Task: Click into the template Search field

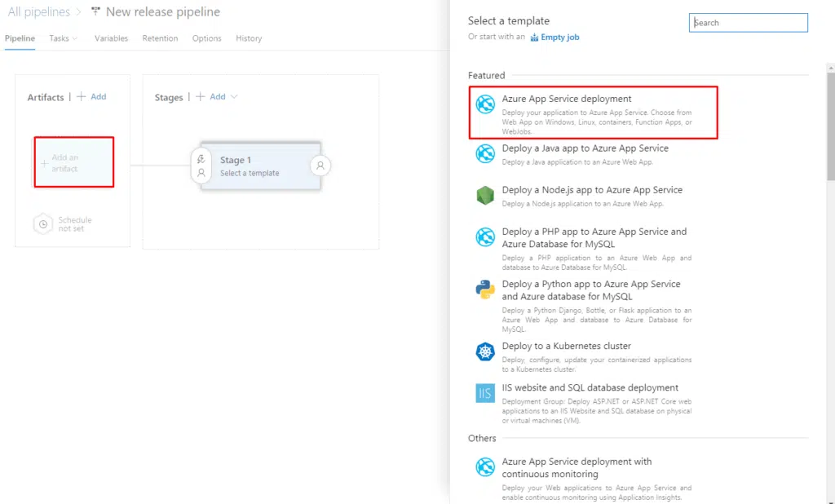Action: point(749,23)
